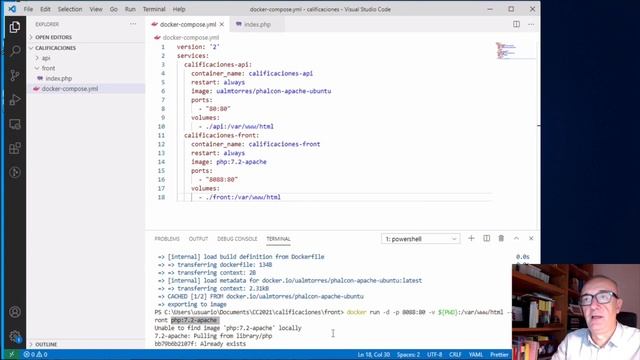Screen dimensions: 640x360
Task: Open the Search view in activity bar
Action: (x=15, y=51)
